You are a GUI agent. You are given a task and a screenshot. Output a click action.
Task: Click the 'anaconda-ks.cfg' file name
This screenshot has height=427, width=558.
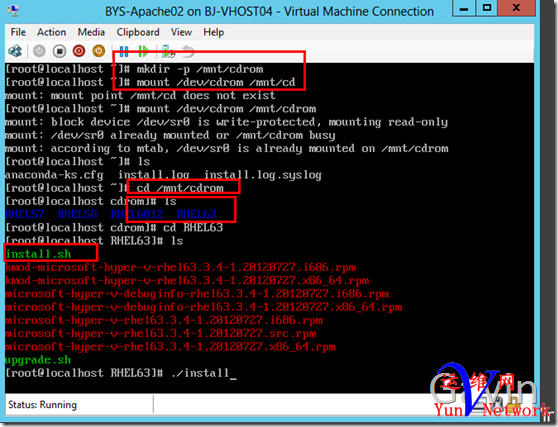[x=54, y=175]
